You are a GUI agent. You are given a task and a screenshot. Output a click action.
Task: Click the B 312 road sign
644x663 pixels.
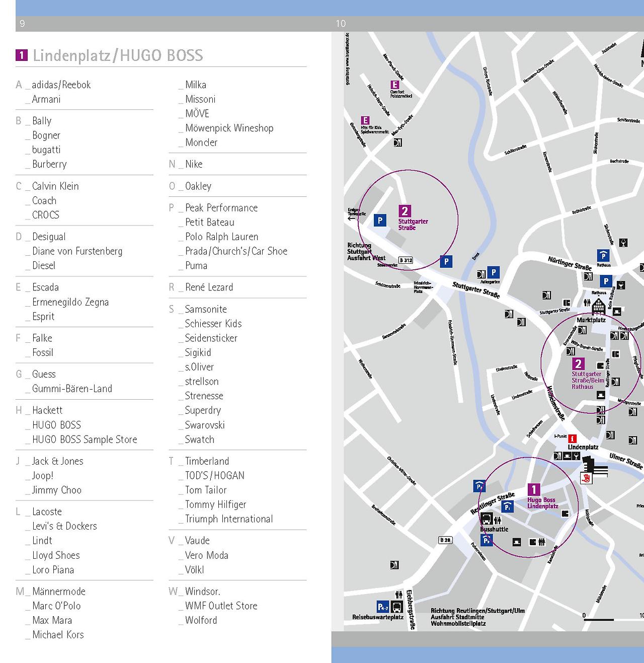(x=406, y=260)
